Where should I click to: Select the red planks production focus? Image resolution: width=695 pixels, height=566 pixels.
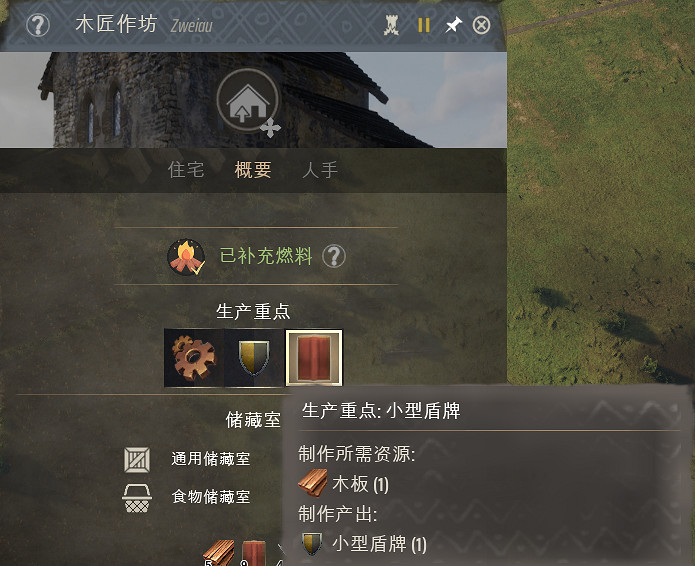(x=314, y=358)
